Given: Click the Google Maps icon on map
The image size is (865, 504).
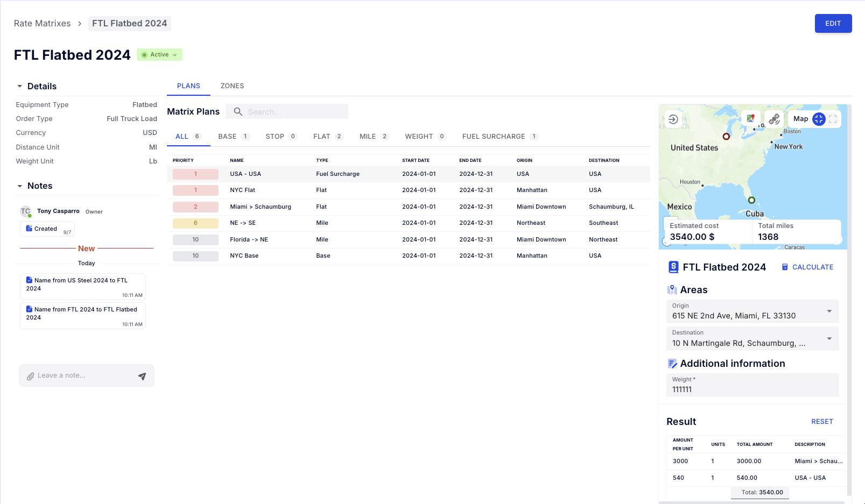Looking at the screenshot, I should click(750, 119).
